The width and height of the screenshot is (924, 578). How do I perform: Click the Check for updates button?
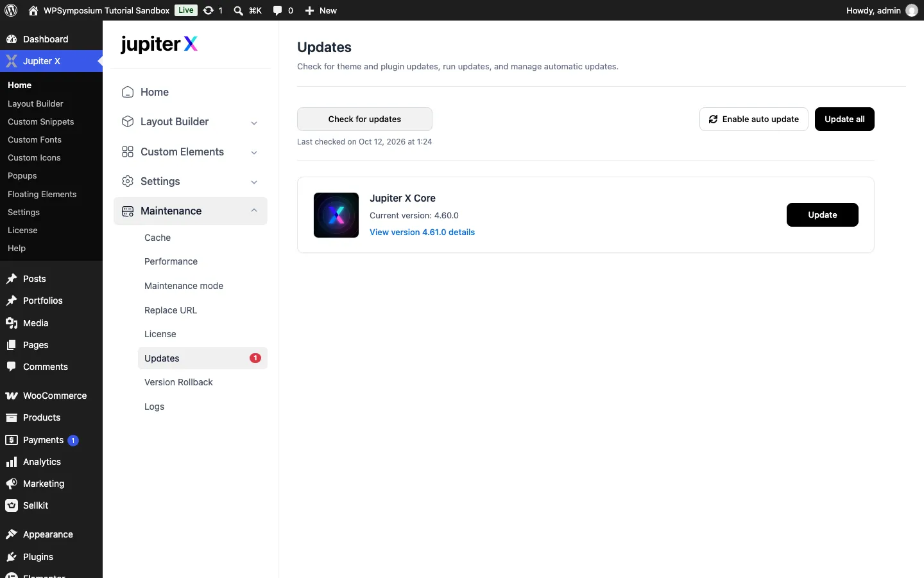364,119
